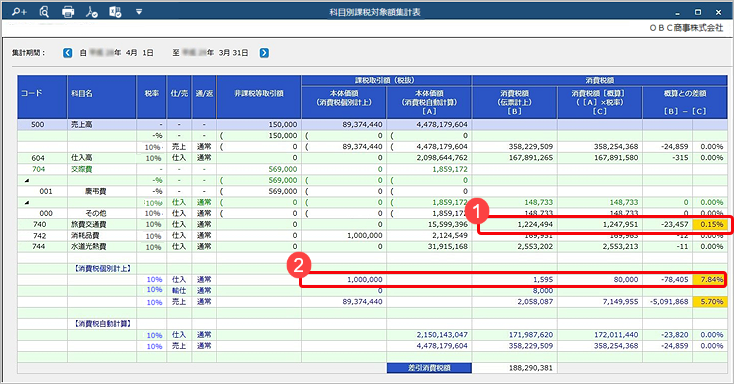Image resolution: width=734 pixels, height=384 pixels.
Task: Select the 消耗品費 account name
Action: pyautogui.click(x=85, y=236)
